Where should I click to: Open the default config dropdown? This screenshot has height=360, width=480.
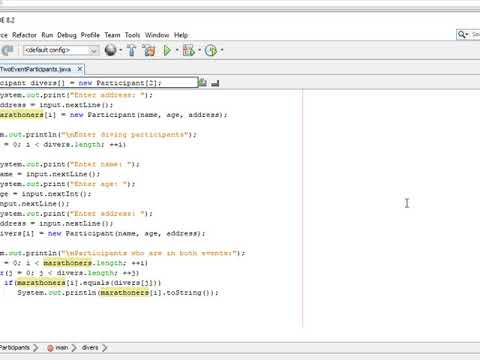pos(61,50)
